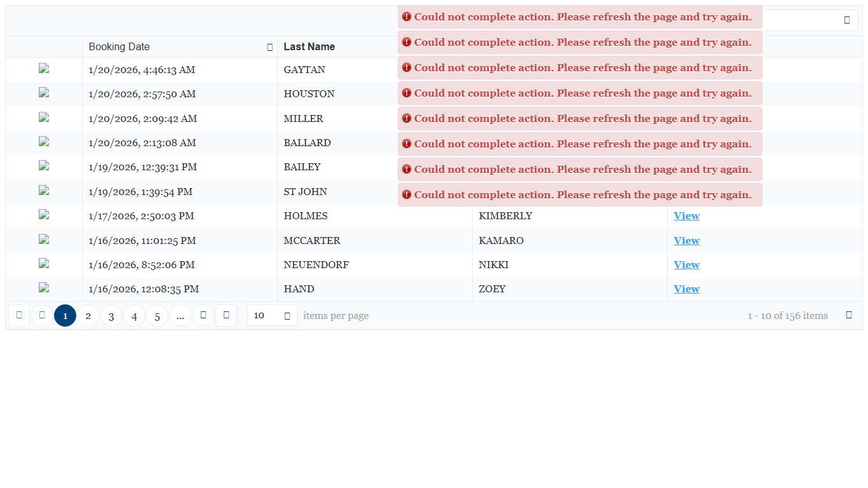Open more pages with the ellipsis button

[180, 316]
